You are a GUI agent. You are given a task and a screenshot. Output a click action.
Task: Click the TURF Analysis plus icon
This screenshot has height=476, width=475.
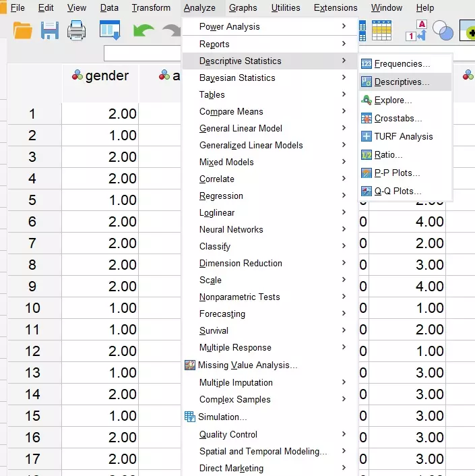(x=367, y=137)
